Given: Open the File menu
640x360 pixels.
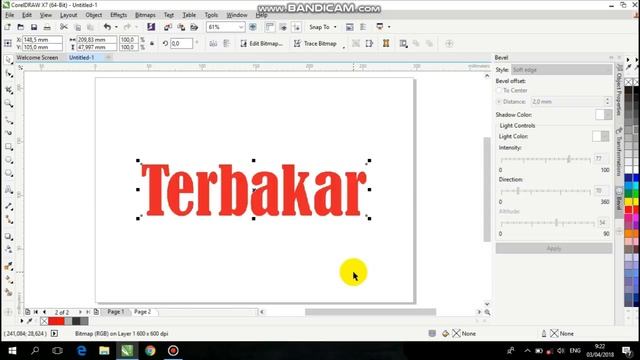Looking at the screenshot, I should coord(9,15).
